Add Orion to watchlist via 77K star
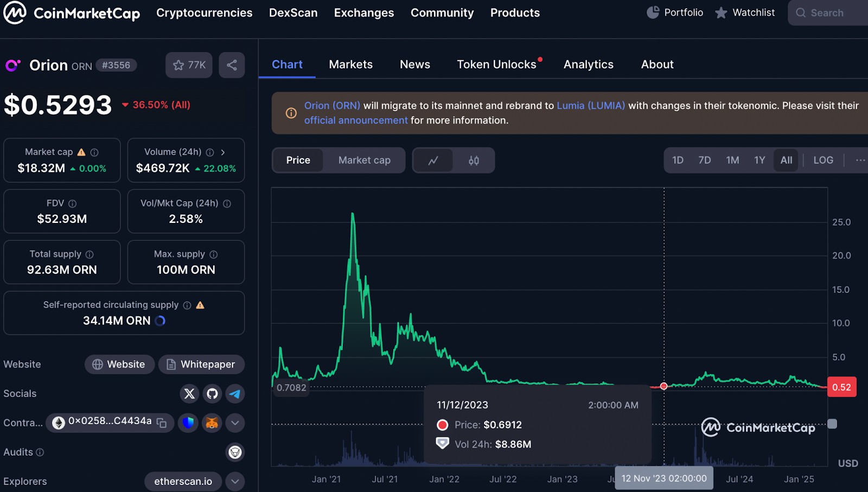Screen dimensions: 868x492 point(189,65)
